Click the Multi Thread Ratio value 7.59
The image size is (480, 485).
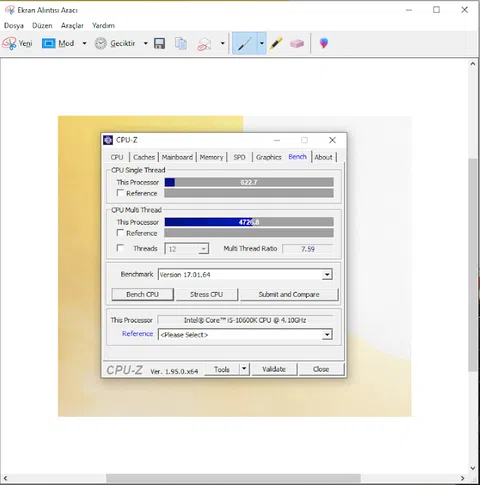[x=307, y=249]
